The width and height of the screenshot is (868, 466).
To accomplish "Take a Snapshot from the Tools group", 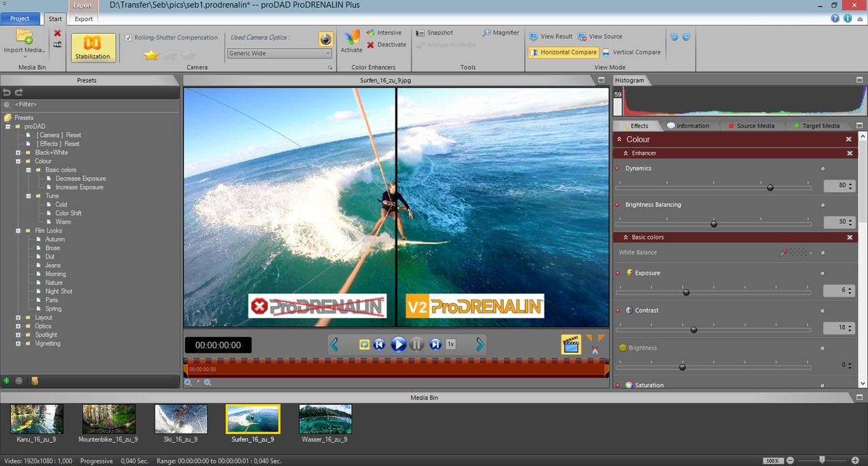I will pos(435,33).
